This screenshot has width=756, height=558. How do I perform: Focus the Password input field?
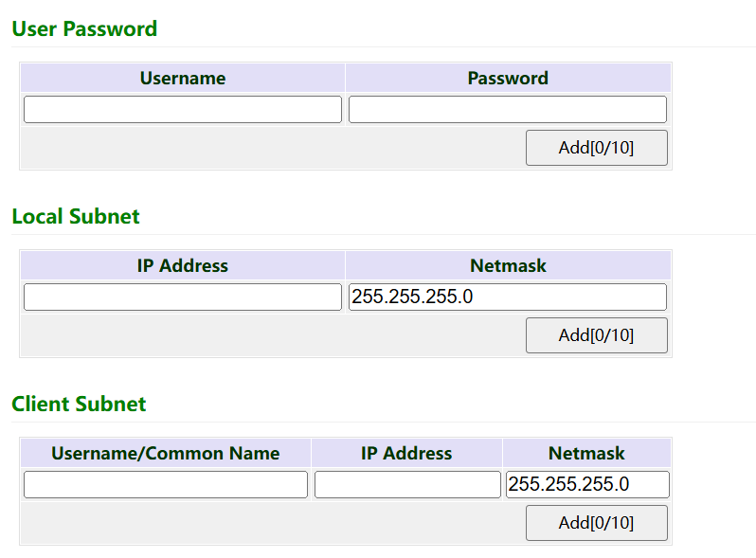click(507, 109)
